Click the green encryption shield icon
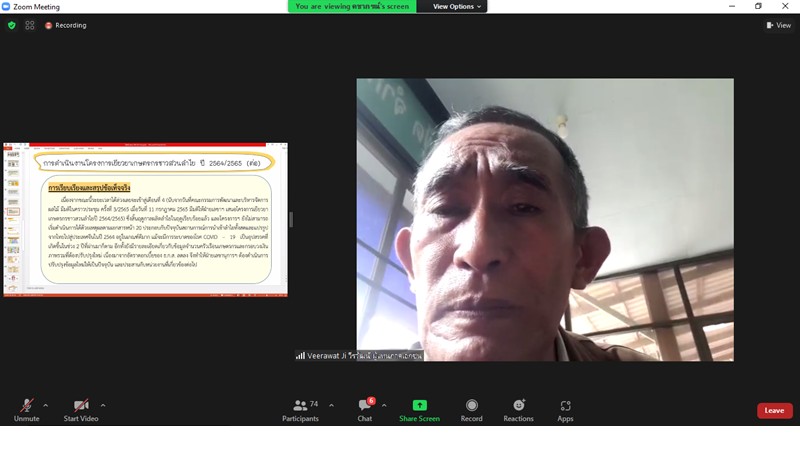This screenshot has height=450, width=800. [x=12, y=25]
